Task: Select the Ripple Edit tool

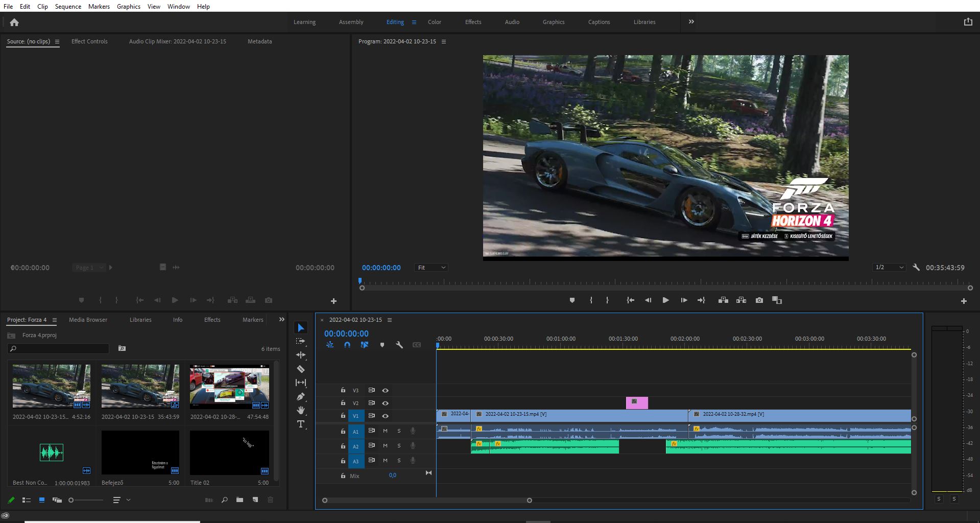Action: tap(301, 355)
